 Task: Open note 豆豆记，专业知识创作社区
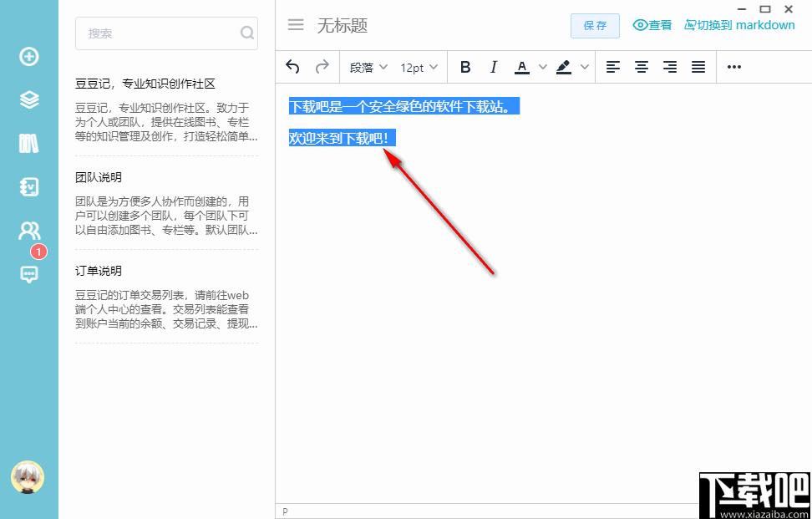[145, 84]
